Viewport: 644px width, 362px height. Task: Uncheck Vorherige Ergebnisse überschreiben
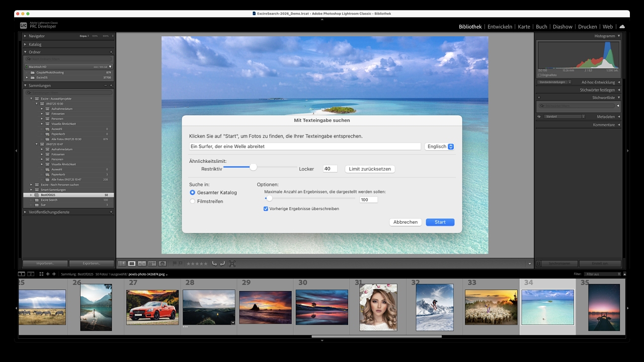coord(266,209)
